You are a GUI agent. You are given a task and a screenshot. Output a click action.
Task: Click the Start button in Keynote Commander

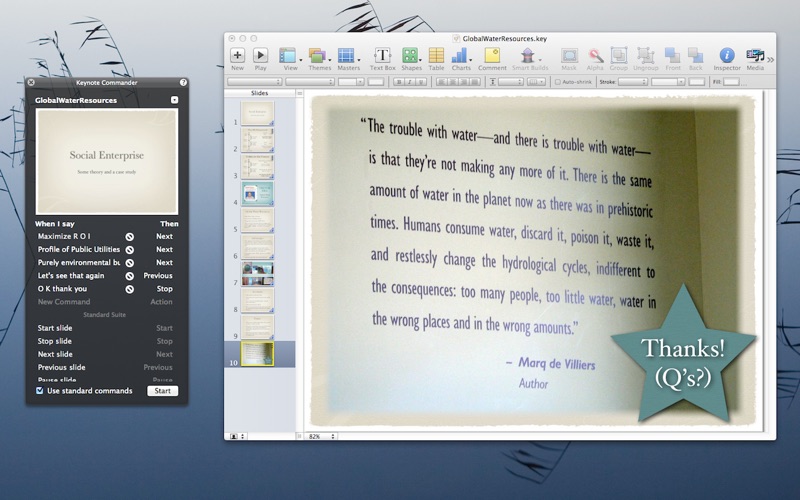[163, 391]
